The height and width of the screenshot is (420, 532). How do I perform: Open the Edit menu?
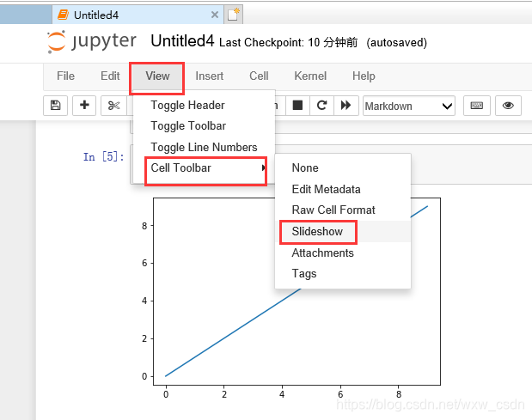(110, 76)
